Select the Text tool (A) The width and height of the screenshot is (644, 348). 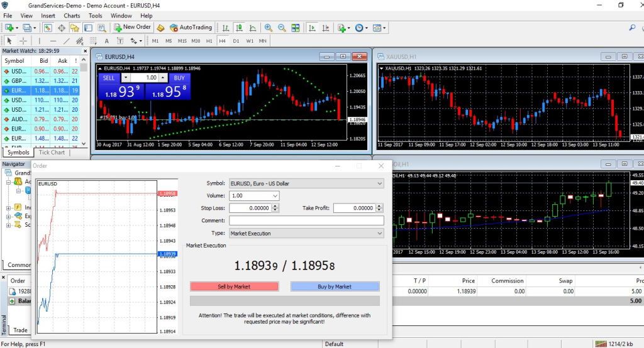tap(106, 41)
